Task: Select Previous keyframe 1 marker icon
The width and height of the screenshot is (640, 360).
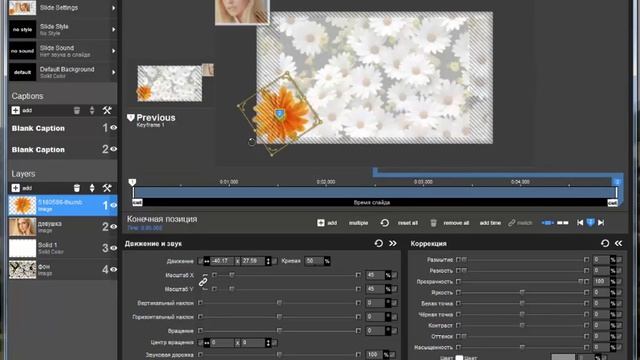Action: (131, 118)
